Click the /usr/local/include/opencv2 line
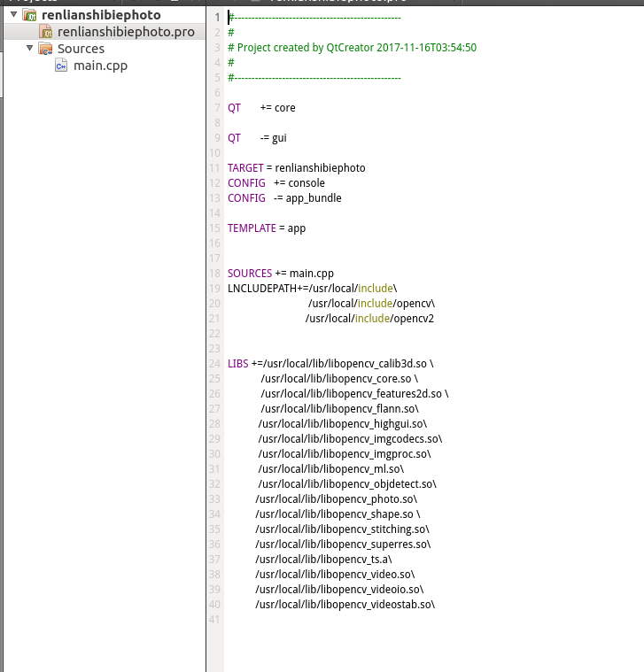The height and width of the screenshot is (672, 644). [369, 319]
